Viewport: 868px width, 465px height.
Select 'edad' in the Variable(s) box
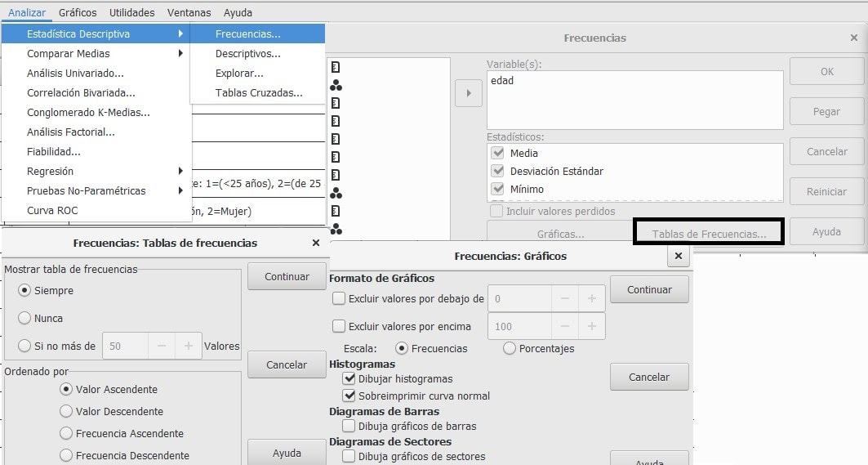pos(502,81)
